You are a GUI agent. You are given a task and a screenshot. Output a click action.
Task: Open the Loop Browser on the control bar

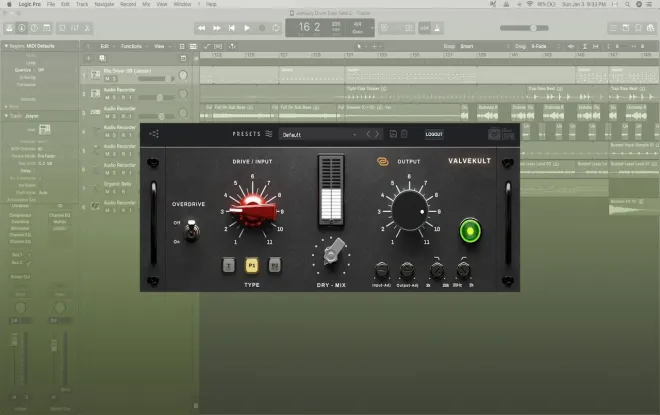[x=639, y=28]
